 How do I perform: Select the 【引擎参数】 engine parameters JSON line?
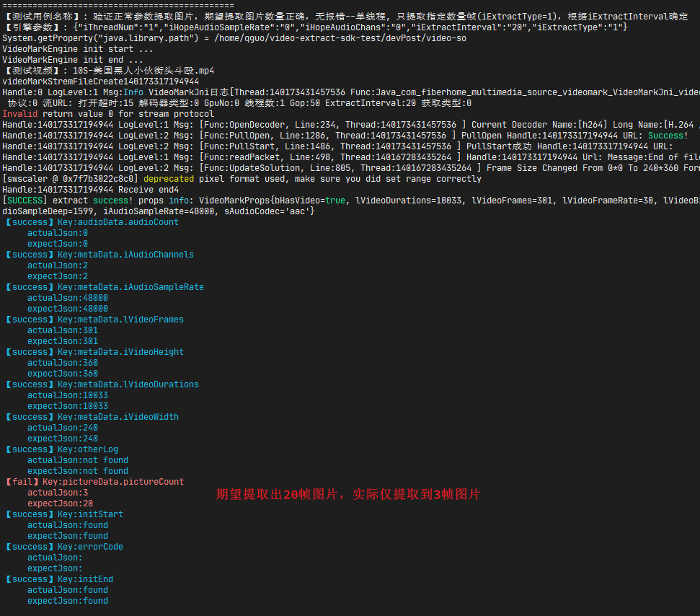pos(315,27)
